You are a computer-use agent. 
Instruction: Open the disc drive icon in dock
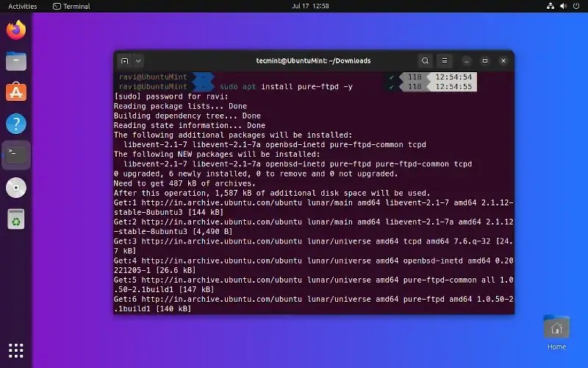[x=16, y=188]
